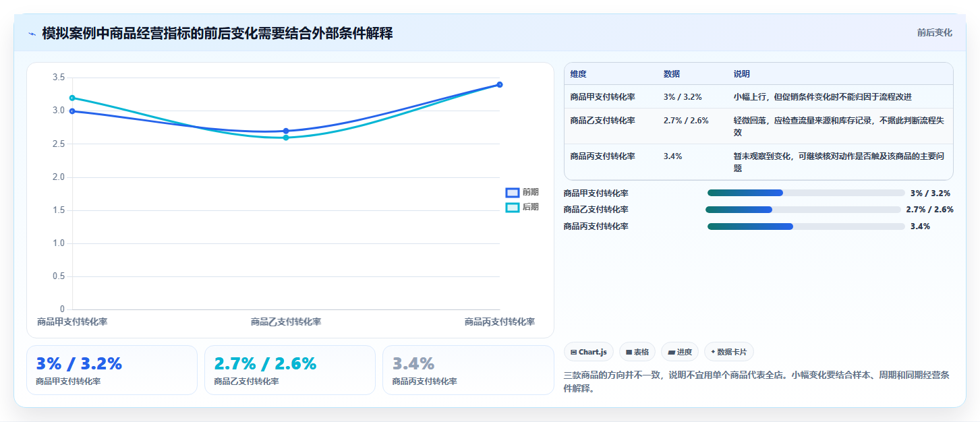Click x-axis label 商品乙支付转化率
The width and height of the screenshot is (980, 422).
(286, 322)
